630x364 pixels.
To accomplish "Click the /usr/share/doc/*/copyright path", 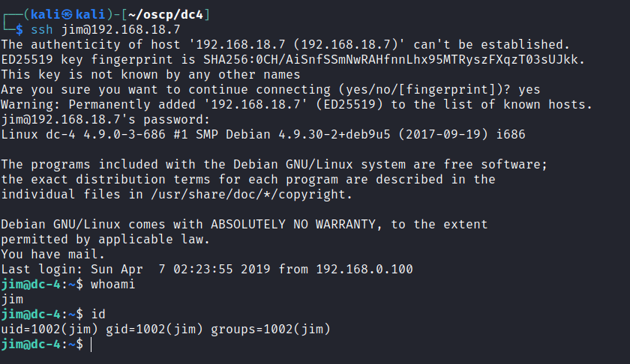I will 251,194.
